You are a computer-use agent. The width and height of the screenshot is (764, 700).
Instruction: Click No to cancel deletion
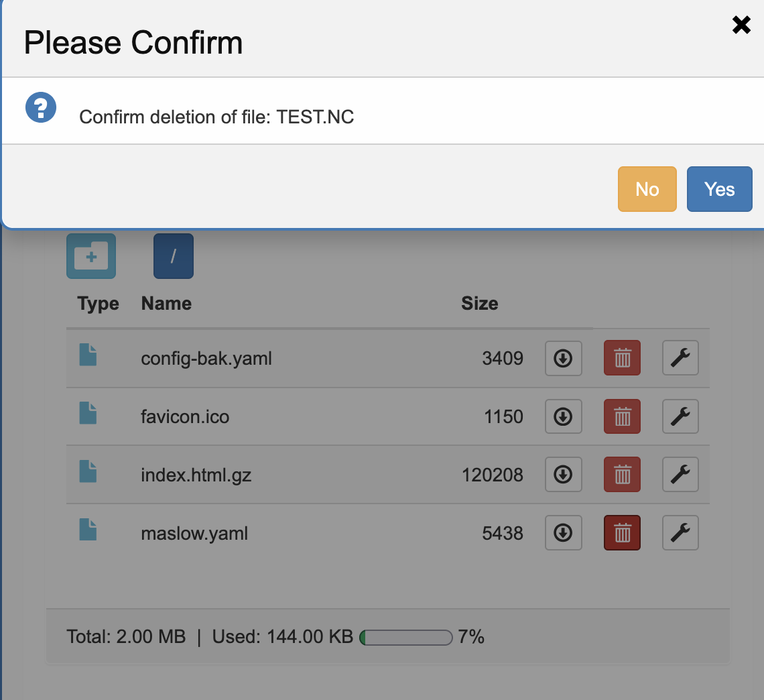647,189
